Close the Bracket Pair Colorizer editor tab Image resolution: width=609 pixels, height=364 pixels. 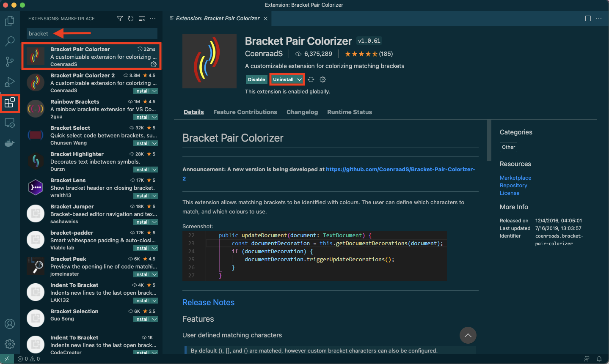click(265, 19)
